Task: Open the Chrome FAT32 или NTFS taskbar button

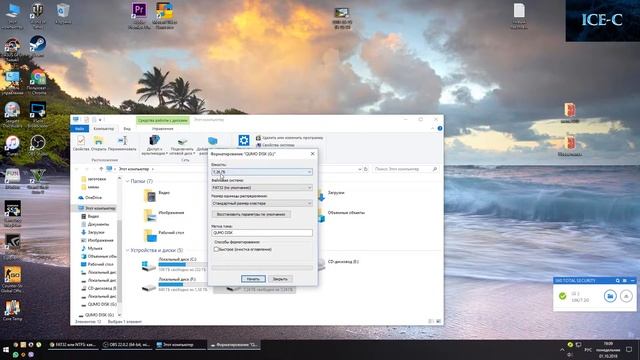Action: pos(73,345)
